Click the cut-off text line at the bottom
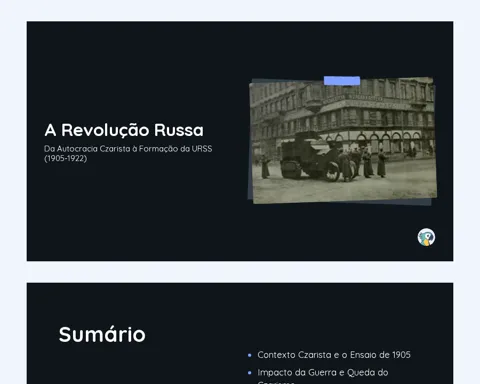Viewport: 480px width, 384px height. coord(276,382)
